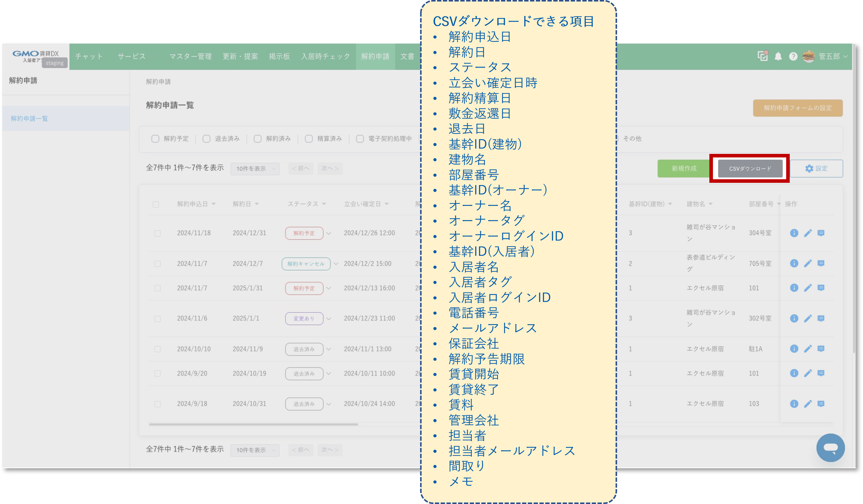This screenshot has height=504, width=863.
Task: Click the task checklist icon in header
Action: (x=763, y=56)
